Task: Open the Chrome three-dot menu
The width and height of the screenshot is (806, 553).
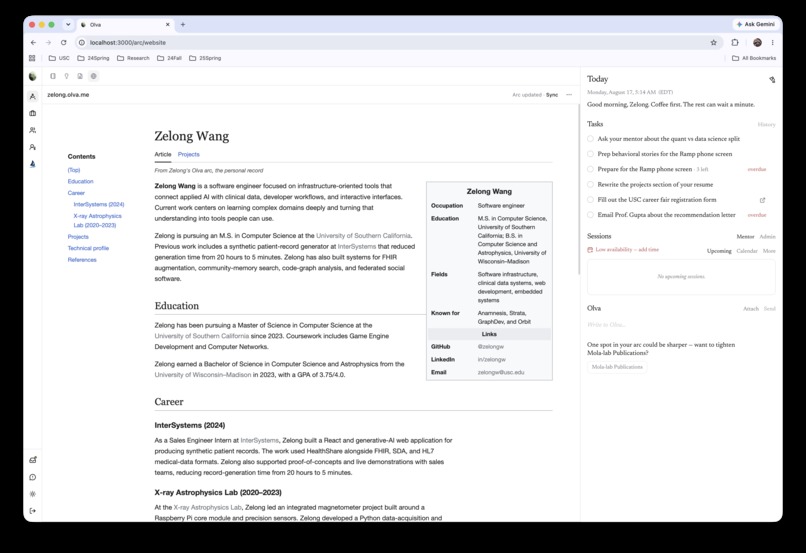Action: pyautogui.click(x=773, y=43)
